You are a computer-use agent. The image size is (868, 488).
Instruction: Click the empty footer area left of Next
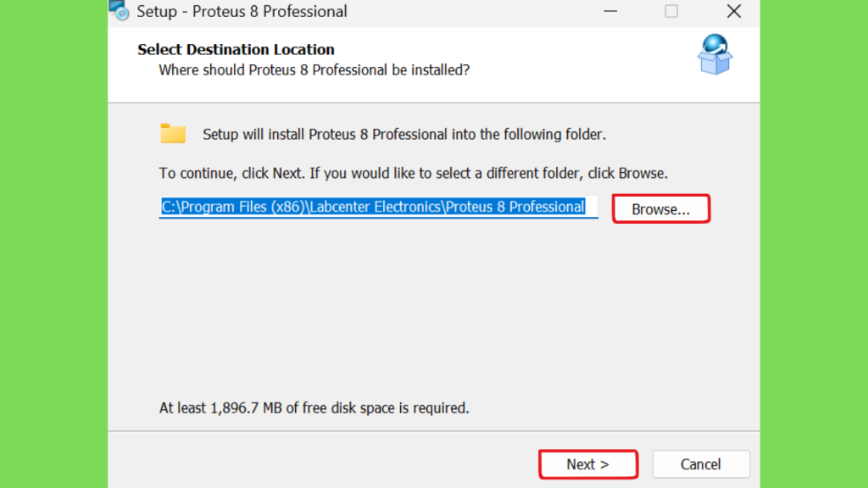pos(323,460)
